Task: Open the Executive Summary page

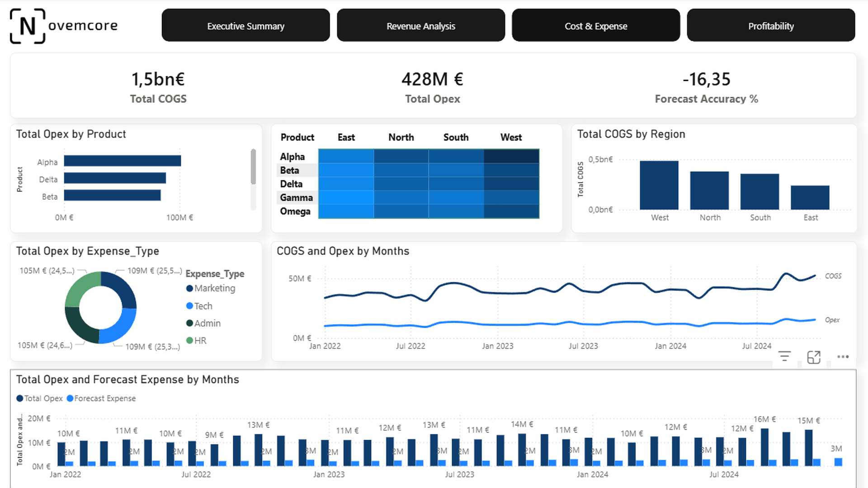Action: tap(245, 26)
